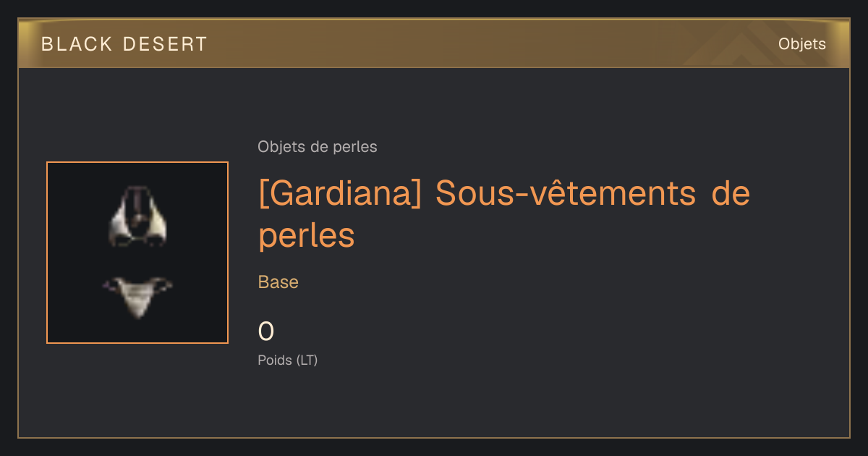The width and height of the screenshot is (868, 456).
Task: Click the Base grade label
Action: tap(278, 282)
